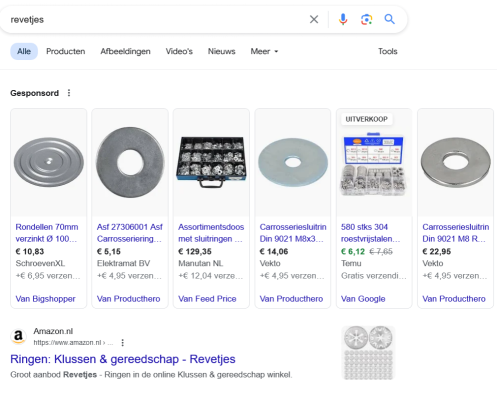Open Assortimentsdoos box product image
Viewport: 497px width, 400px height.
click(211, 163)
